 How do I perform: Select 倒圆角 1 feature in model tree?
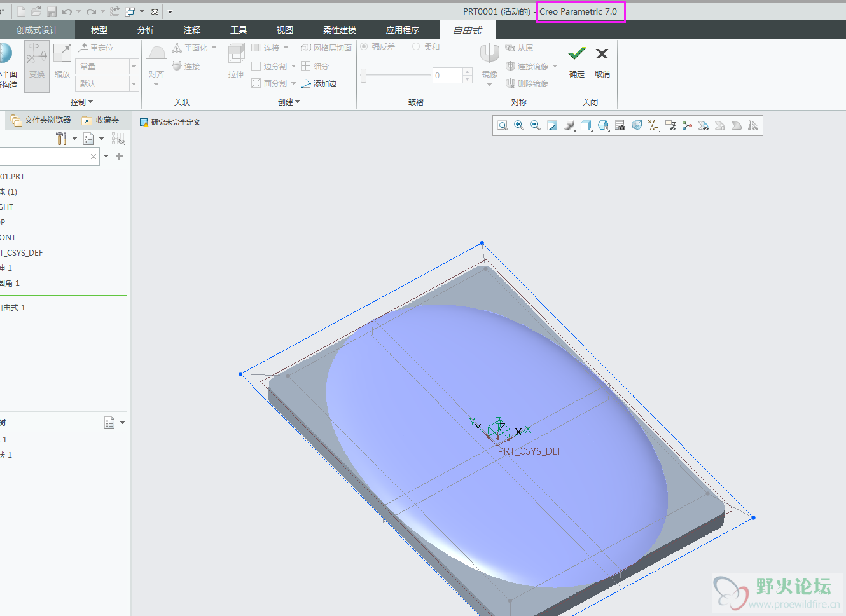pyautogui.click(x=10, y=283)
